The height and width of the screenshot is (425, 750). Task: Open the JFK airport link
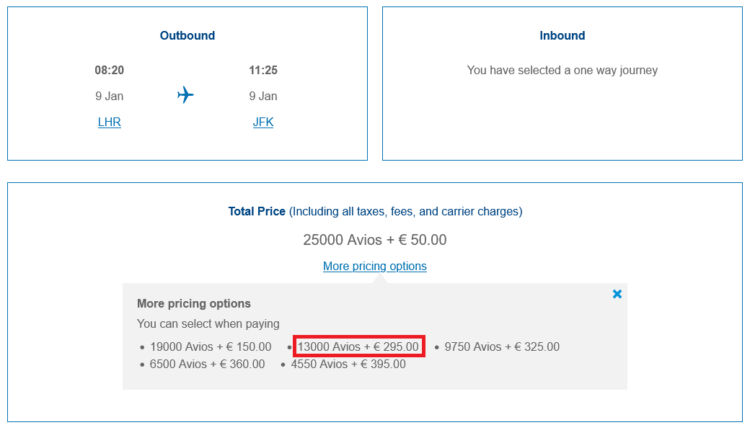(263, 122)
